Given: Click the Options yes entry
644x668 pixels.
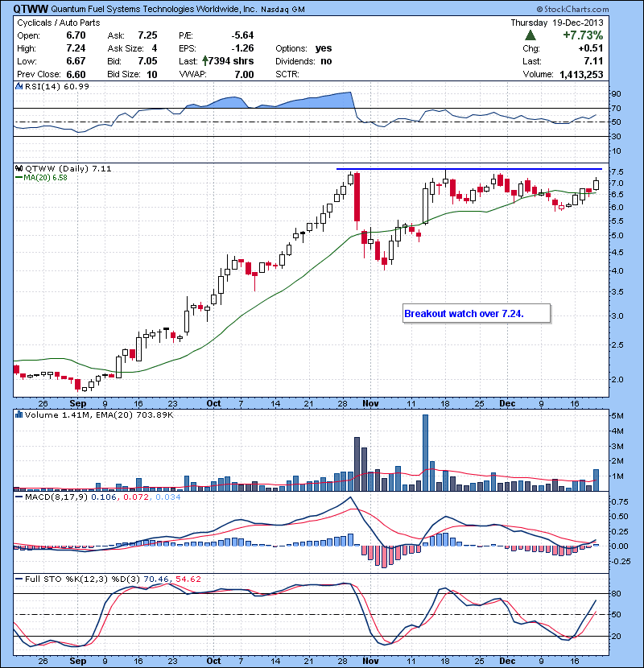Looking at the screenshot, I should 303,48.
